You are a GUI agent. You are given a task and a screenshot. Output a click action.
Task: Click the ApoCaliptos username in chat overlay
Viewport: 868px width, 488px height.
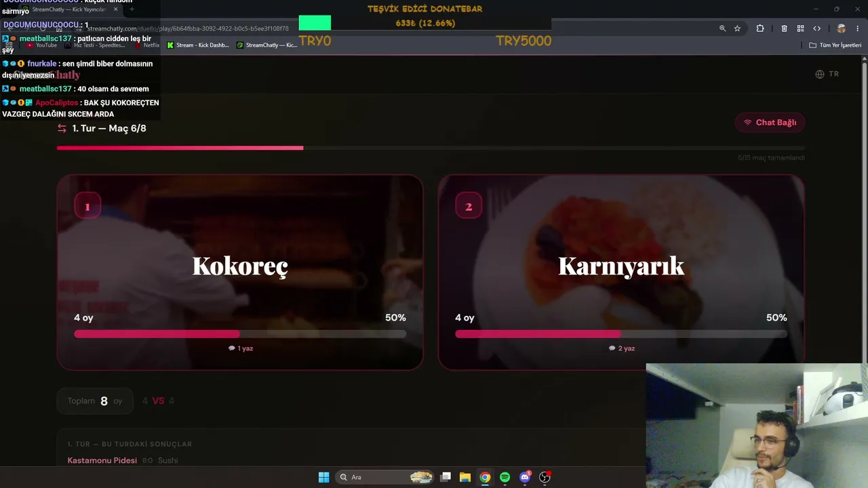56,103
